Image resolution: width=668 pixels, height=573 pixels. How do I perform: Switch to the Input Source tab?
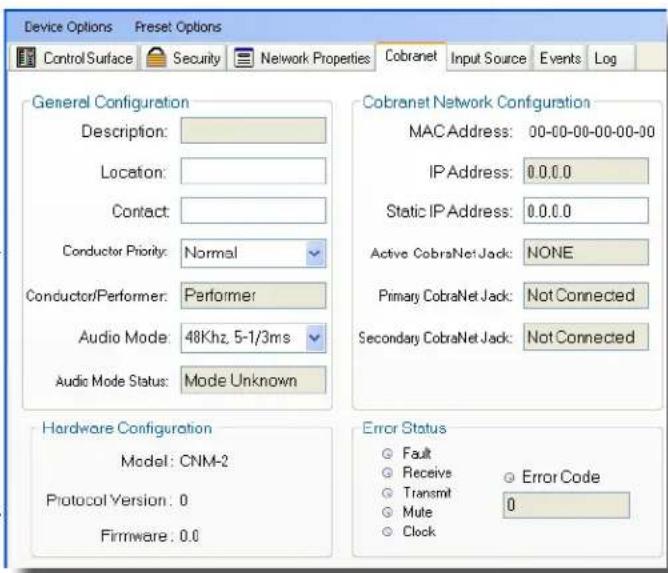489,58
